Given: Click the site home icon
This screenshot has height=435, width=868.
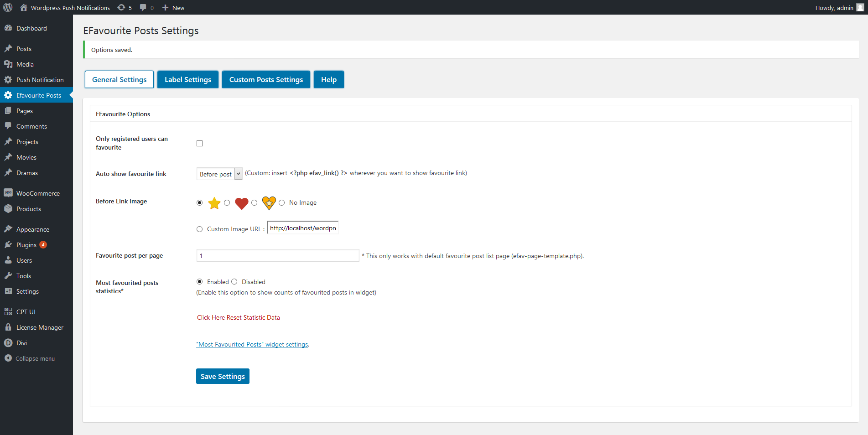Looking at the screenshot, I should click(24, 8).
